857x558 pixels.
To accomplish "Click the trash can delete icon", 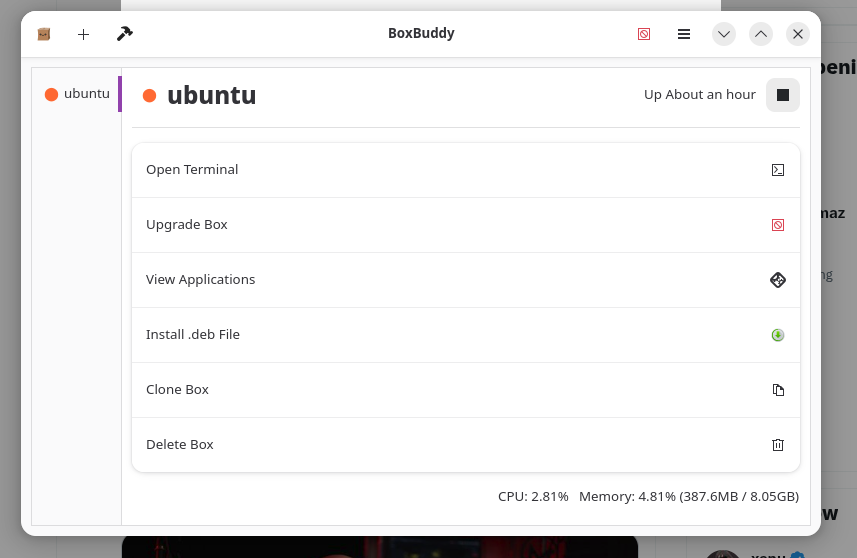I will [778, 445].
